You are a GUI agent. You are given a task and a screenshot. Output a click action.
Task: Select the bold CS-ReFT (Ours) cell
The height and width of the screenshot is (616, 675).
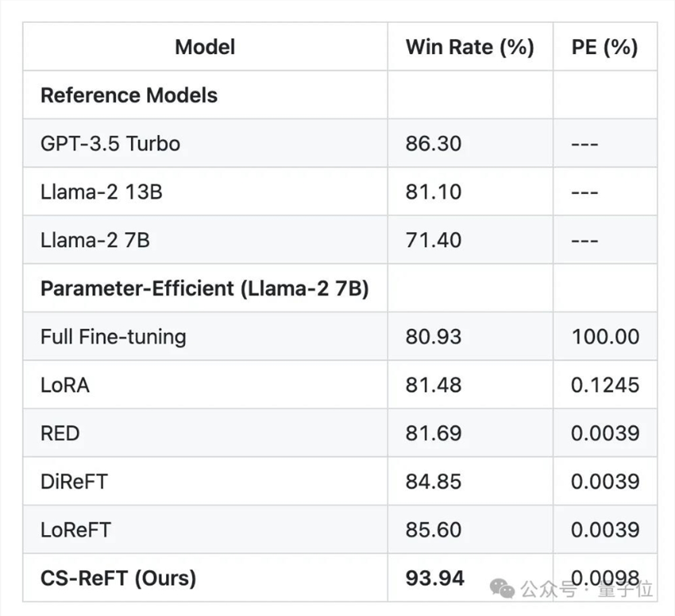point(118,578)
